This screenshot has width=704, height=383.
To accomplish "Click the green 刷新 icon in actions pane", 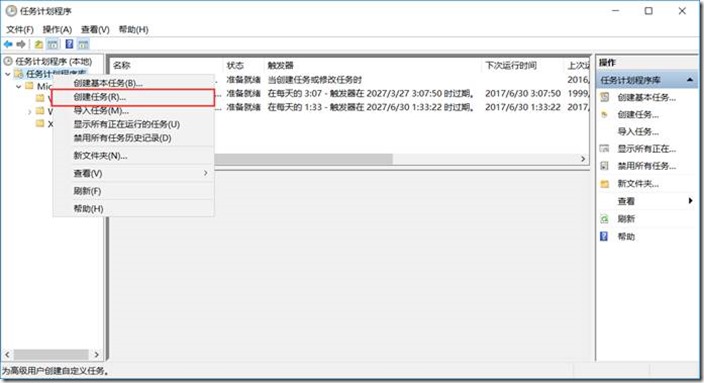I will [605, 219].
